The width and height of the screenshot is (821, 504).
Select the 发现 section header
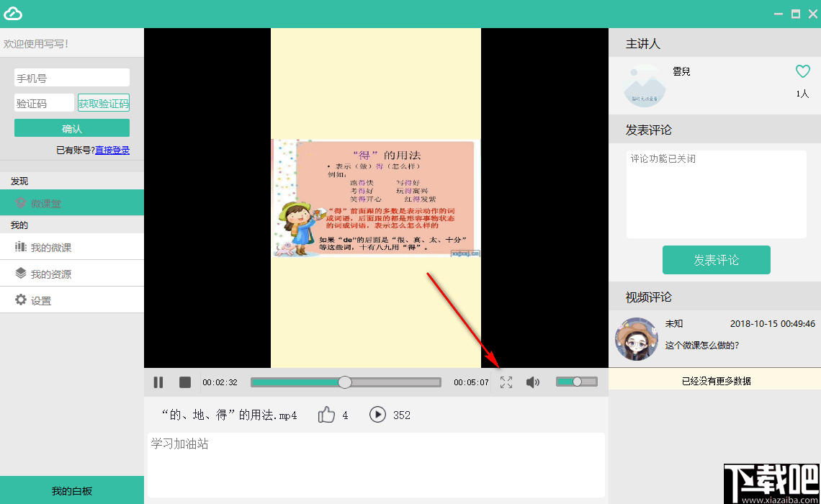tap(19, 181)
